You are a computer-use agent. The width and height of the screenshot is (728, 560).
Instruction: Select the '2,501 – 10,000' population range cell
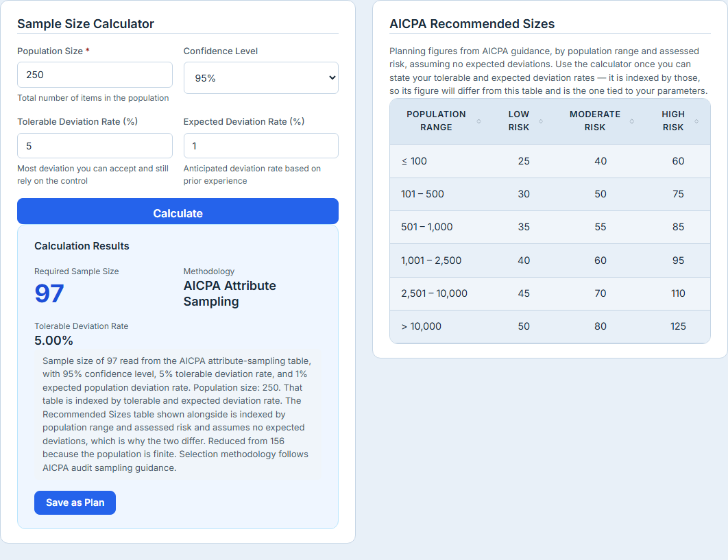441,293
